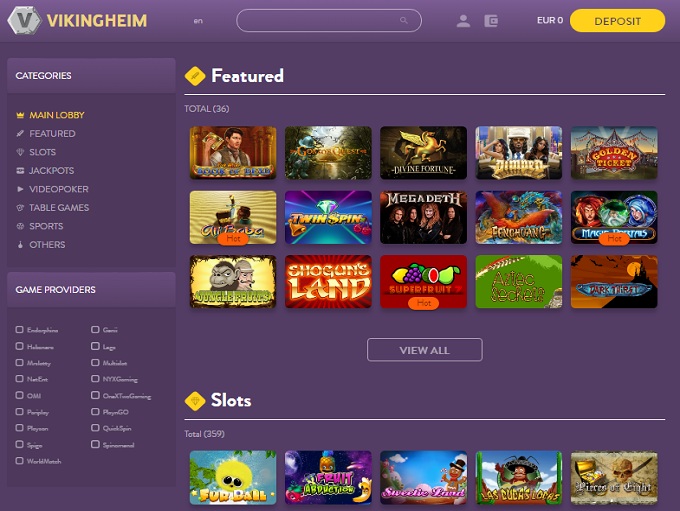
Task: Click the Featured section diamond icon
Action: point(195,76)
